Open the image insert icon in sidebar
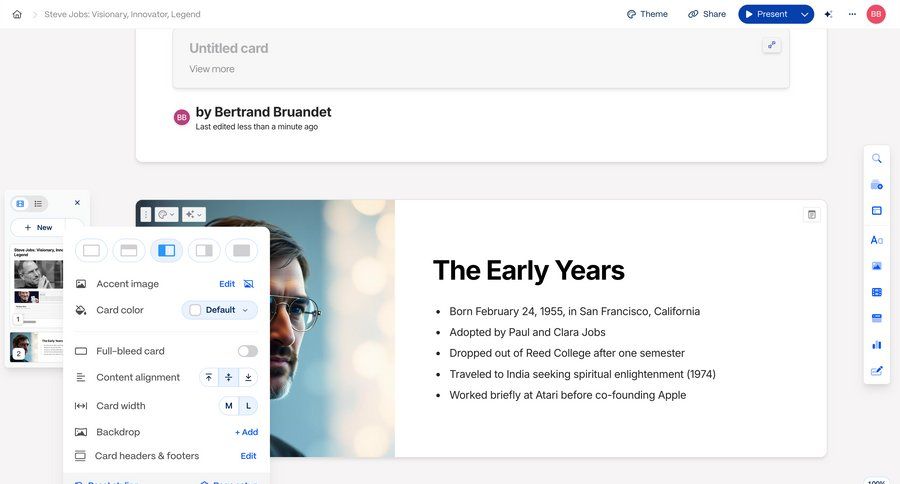The image size is (900, 484). [x=877, y=266]
